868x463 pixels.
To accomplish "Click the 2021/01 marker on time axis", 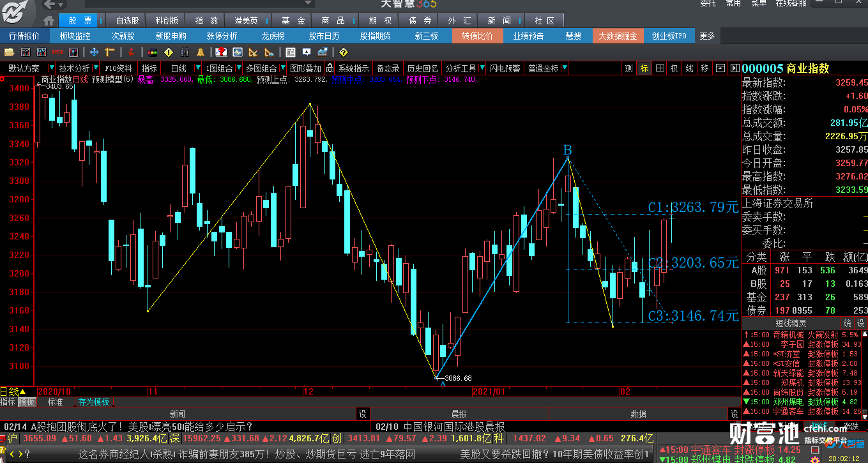I will pyautogui.click(x=488, y=391).
